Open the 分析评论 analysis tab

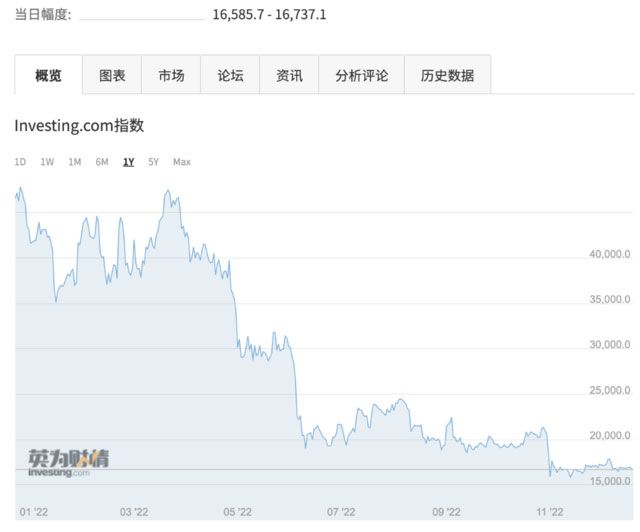tap(361, 75)
